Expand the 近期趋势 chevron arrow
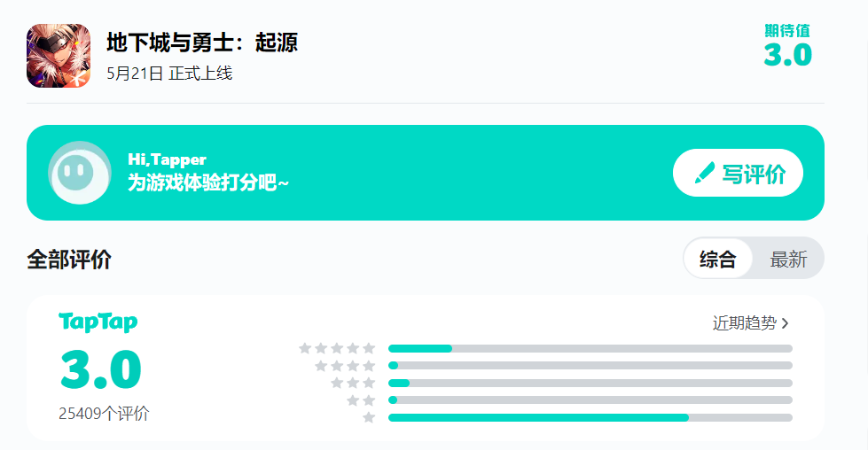The width and height of the screenshot is (868, 450). [785, 324]
